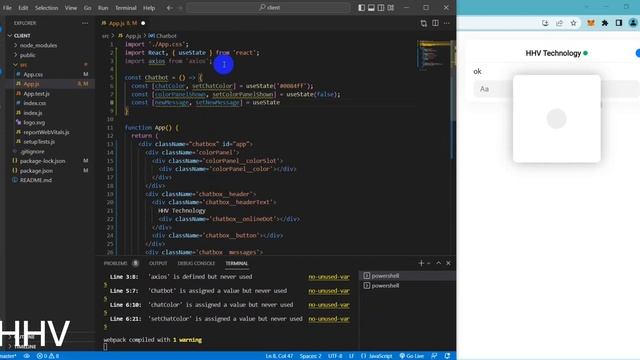
Task: Open index.js in Explorer
Action: [x=33, y=113]
